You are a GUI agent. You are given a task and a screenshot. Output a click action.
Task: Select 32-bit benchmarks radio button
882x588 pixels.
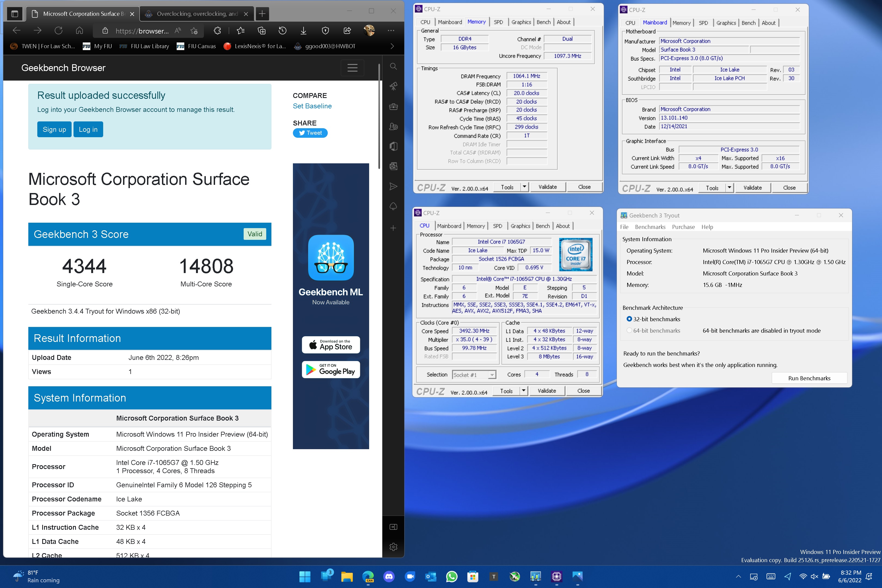(629, 319)
